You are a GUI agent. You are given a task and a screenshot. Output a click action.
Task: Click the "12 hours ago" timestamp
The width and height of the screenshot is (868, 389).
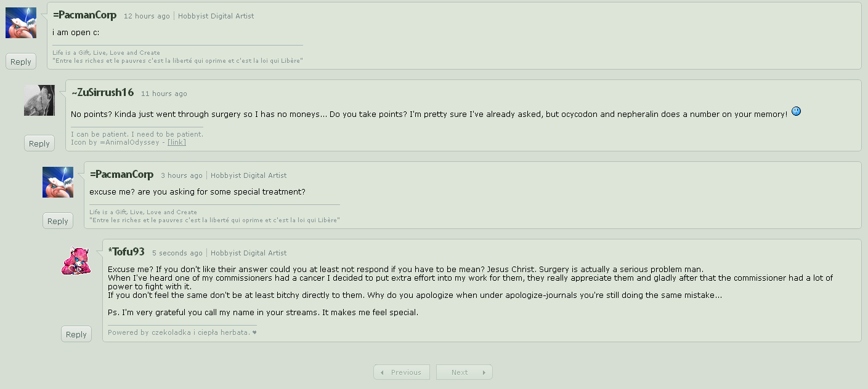click(x=147, y=16)
